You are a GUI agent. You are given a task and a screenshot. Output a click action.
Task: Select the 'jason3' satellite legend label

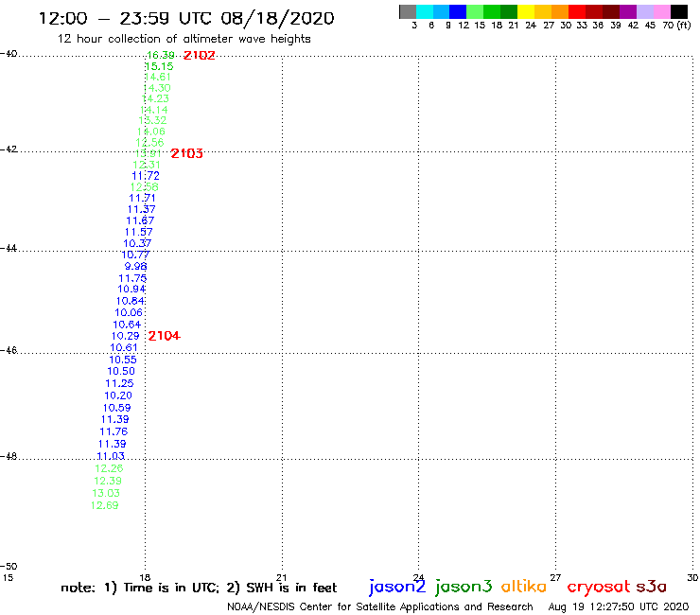click(x=464, y=587)
